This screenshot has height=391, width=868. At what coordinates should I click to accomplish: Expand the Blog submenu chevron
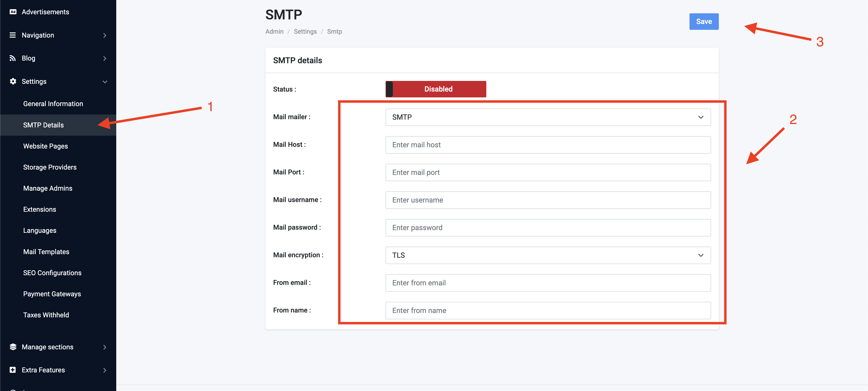(x=105, y=58)
